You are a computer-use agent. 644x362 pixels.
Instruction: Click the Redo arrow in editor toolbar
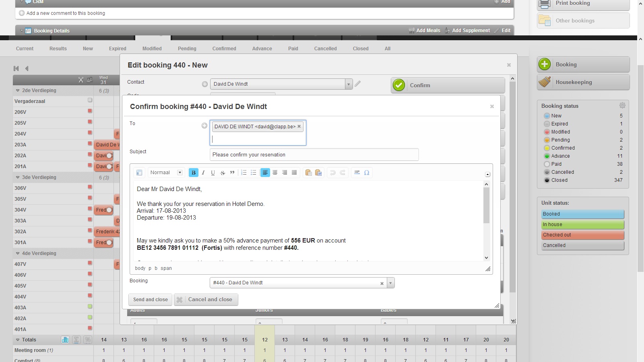pyautogui.click(x=343, y=173)
